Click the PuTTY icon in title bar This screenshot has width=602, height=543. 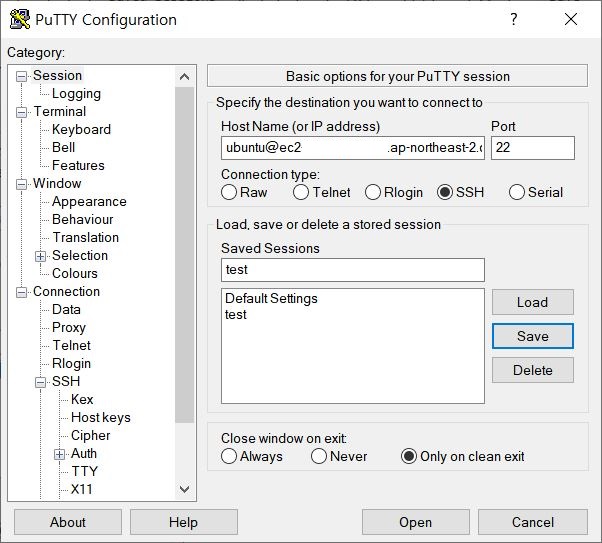[19, 19]
